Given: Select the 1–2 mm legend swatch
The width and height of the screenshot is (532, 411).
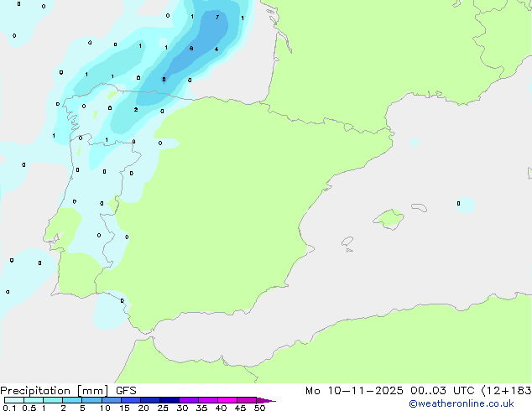Looking at the screenshot, I should pos(53,400).
